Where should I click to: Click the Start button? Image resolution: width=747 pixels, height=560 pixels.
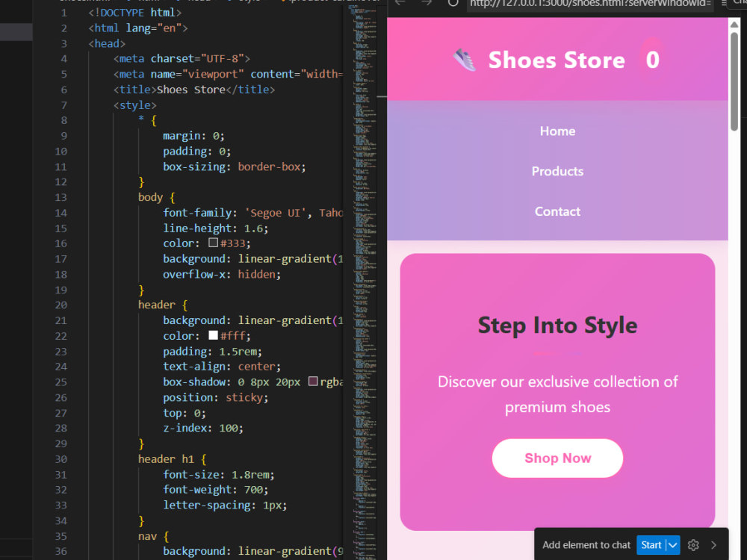click(x=651, y=545)
